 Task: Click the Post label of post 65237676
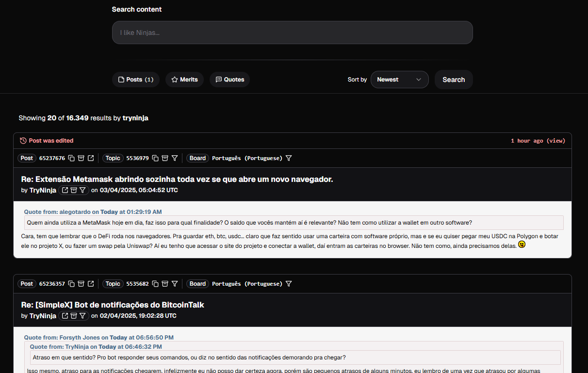(27, 158)
